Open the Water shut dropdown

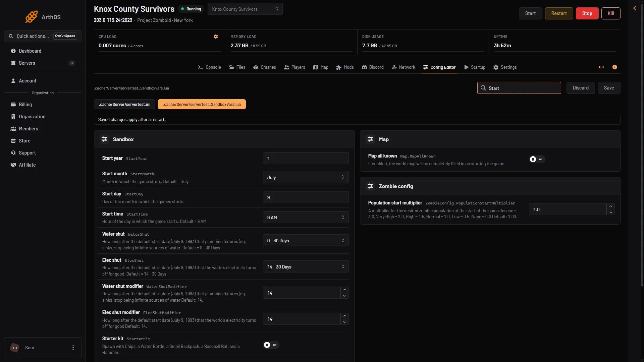tap(306, 240)
